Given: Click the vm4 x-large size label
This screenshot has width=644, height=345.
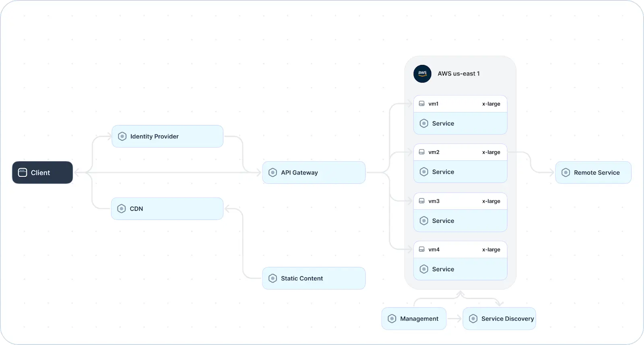Looking at the screenshot, I should [491, 249].
